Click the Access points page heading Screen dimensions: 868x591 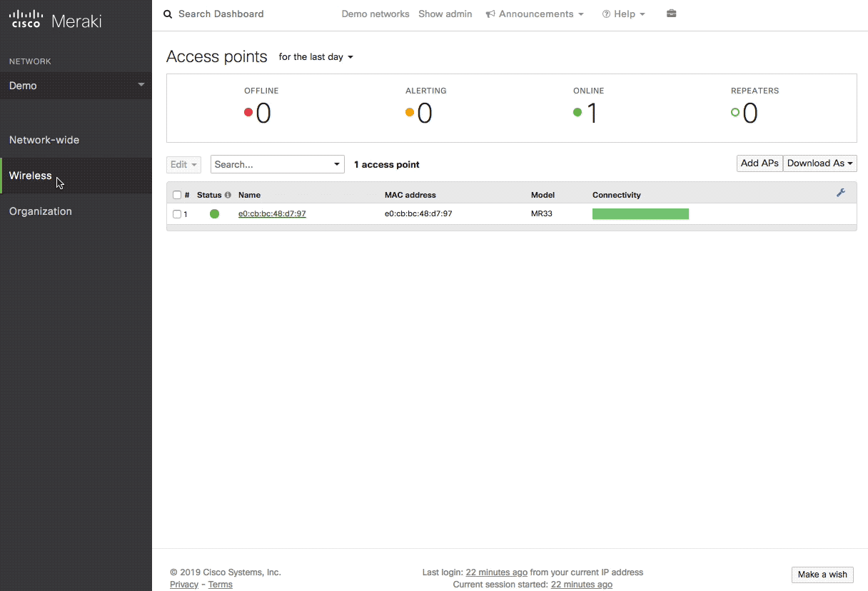[x=217, y=57]
